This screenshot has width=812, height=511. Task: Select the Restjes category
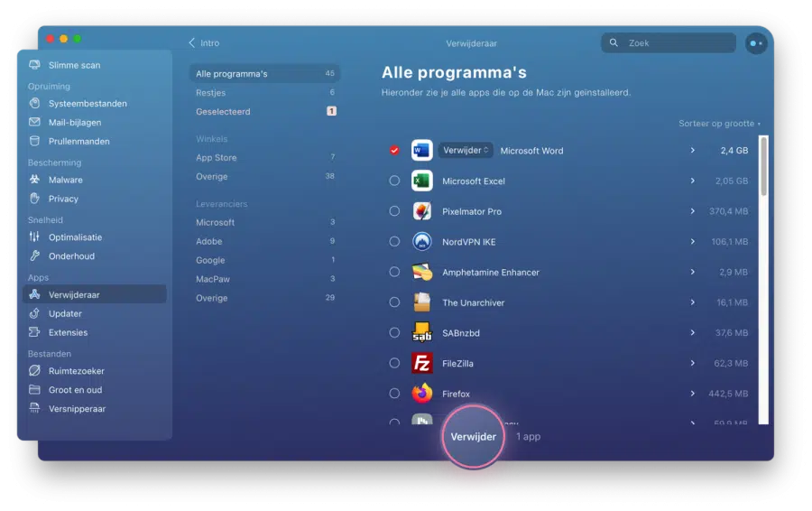264,93
